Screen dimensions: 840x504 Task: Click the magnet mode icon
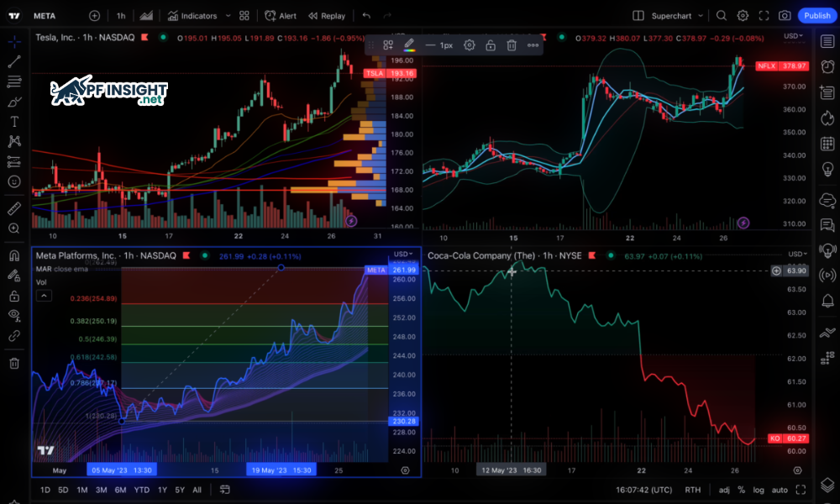[x=14, y=255]
